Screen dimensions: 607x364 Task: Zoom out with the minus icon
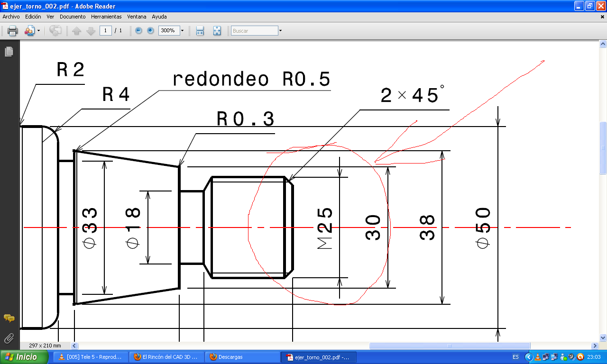(x=138, y=30)
